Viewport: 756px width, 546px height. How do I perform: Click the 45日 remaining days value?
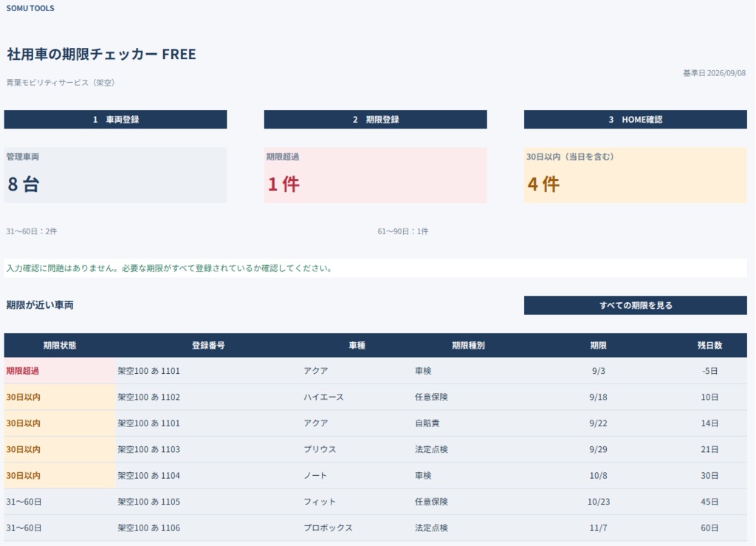709,502
